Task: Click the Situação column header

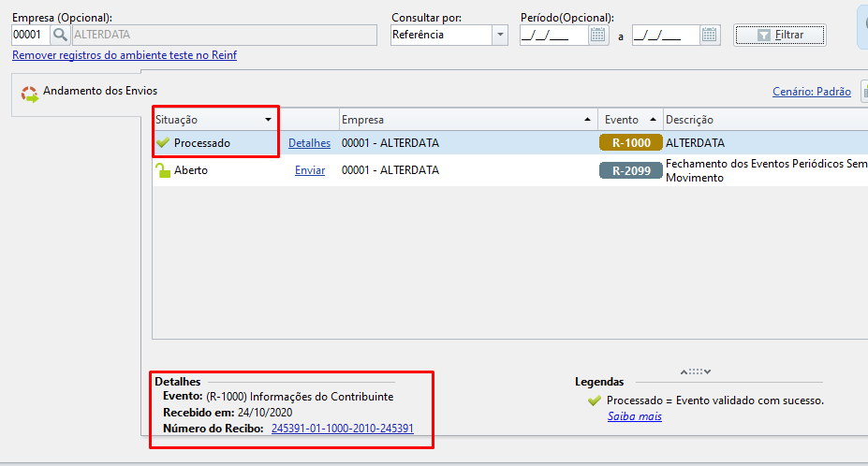Action: pos(214,120)
